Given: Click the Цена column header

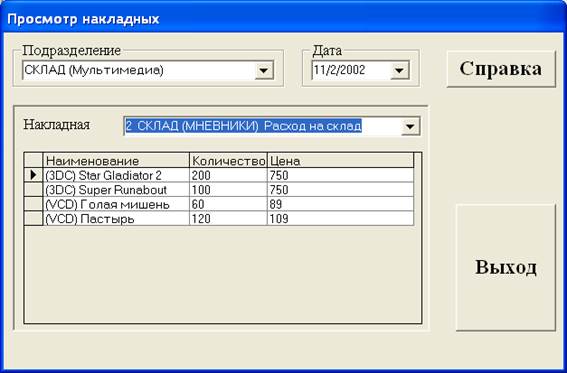Looking at the screenshot, I should (340, 161).
